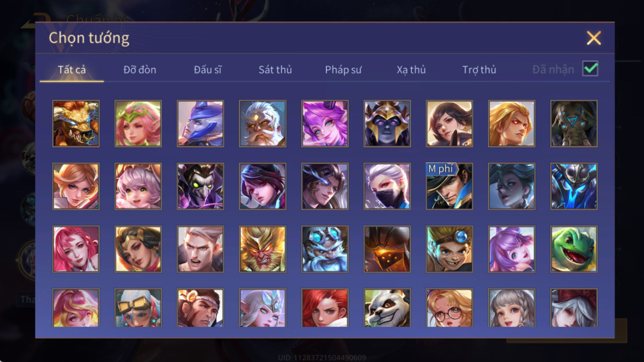Switch to Trợ thủ tab
The width and height of the screenshot is (644, 362).
(479, 70)
